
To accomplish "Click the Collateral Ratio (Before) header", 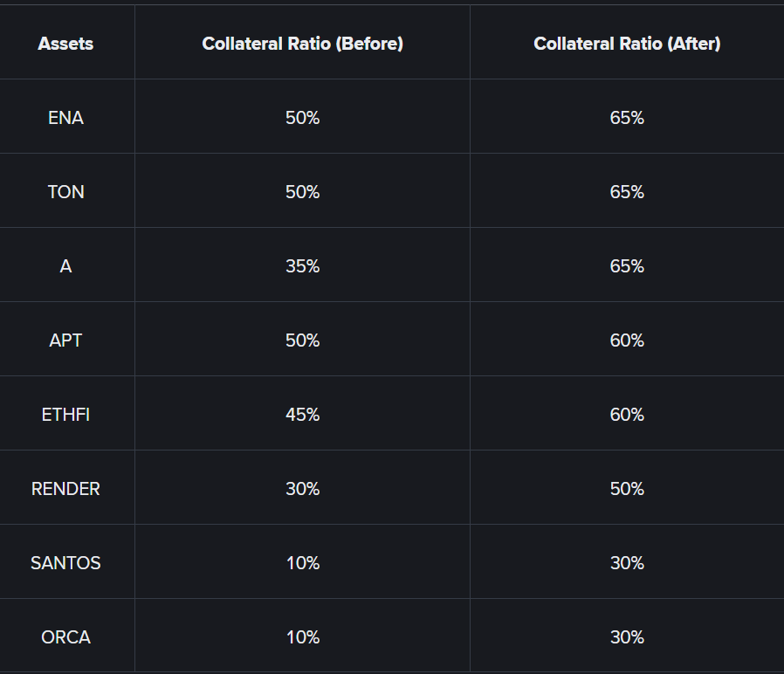I will [302, 44].
